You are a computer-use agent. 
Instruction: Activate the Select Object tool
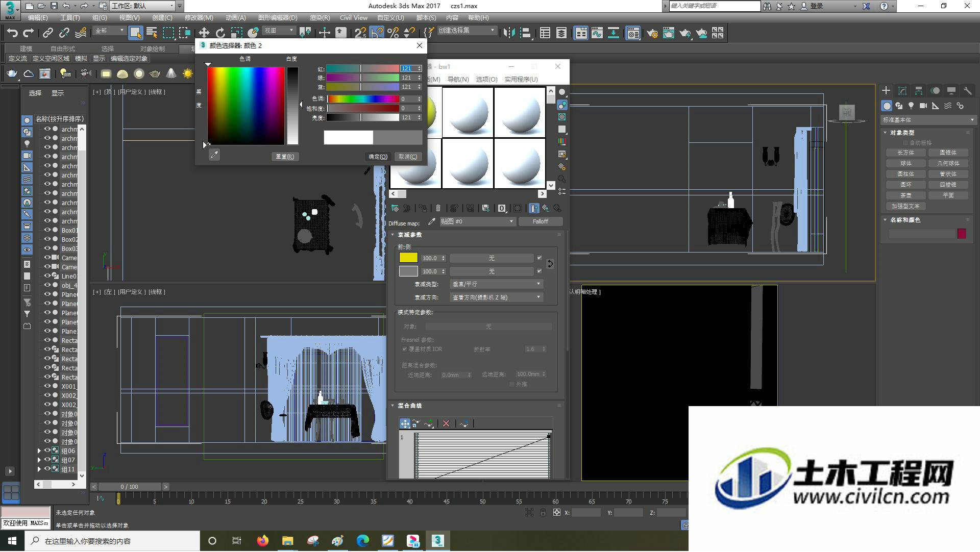point(135,33)
